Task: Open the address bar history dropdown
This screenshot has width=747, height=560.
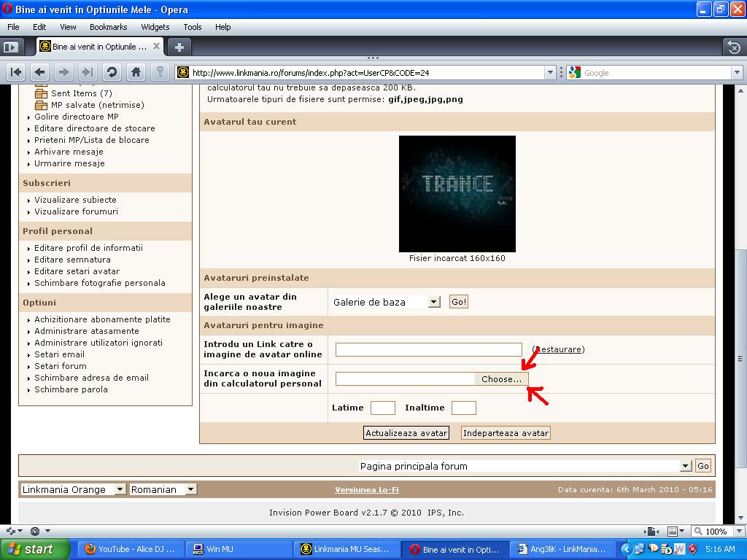Action: coord(550,72)
